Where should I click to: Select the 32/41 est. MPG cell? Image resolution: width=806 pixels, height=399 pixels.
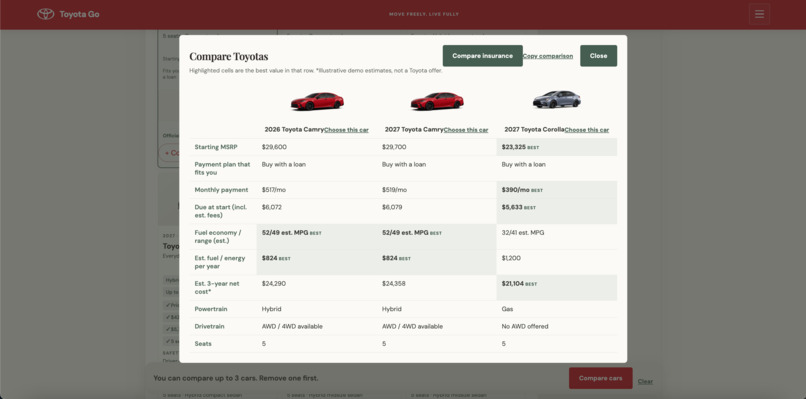click(557, 237)
